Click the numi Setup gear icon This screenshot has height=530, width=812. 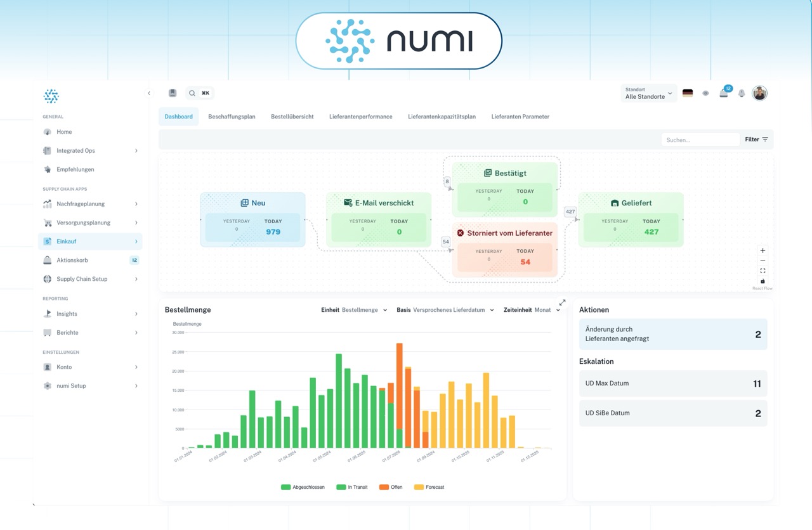(47, 385)
